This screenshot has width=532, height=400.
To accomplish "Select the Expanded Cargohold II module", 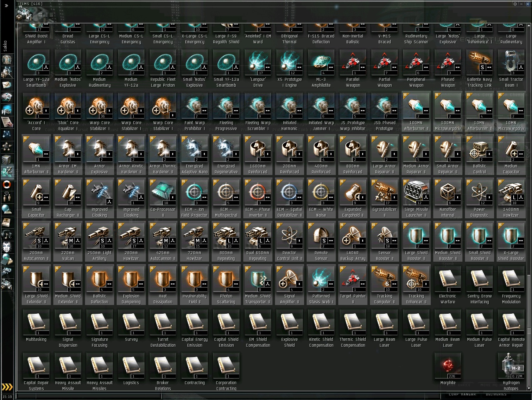I will (x=353, y=198).
